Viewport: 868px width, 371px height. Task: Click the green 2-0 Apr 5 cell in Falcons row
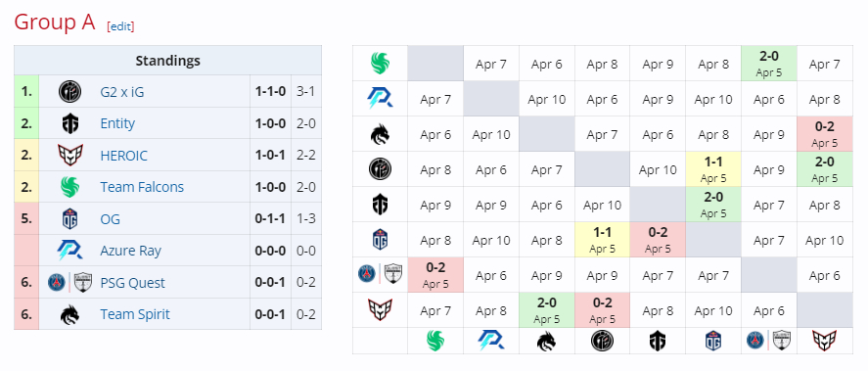[769, 63]
